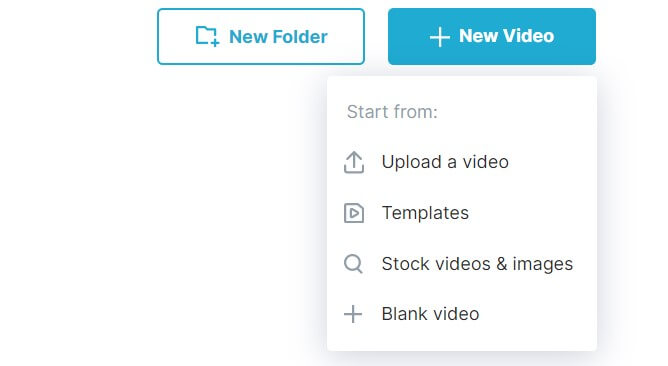Click the upload arrow icon
The width and height of the screenshot is (668, 366).
click(354, 162)
